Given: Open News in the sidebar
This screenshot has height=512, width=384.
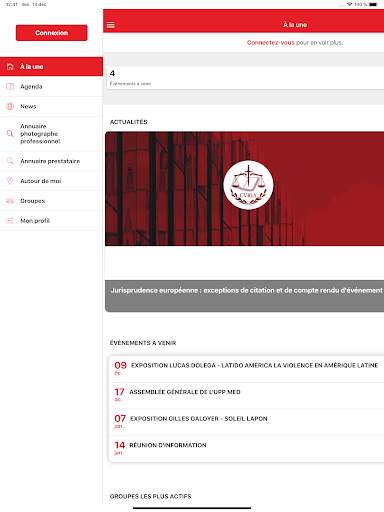Looking at the screenshot, I should (51, 106).
